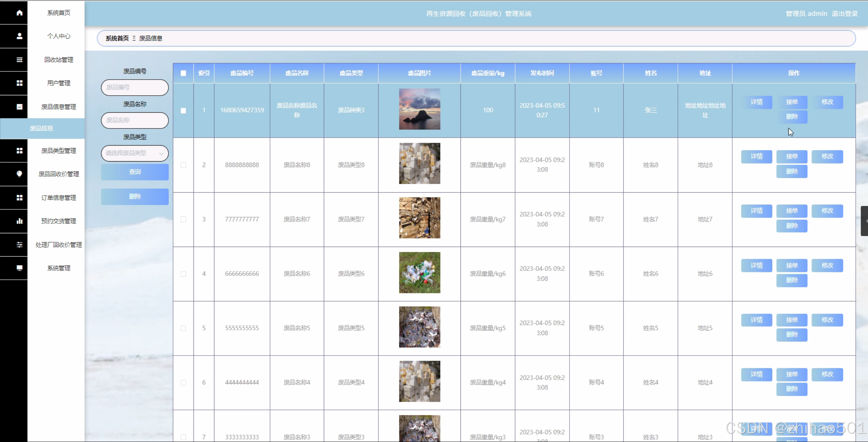The image size is (868, 442).
Task: Click the sliders icon beside 处理厂回收价管理
Action: (x=19, y=245)
